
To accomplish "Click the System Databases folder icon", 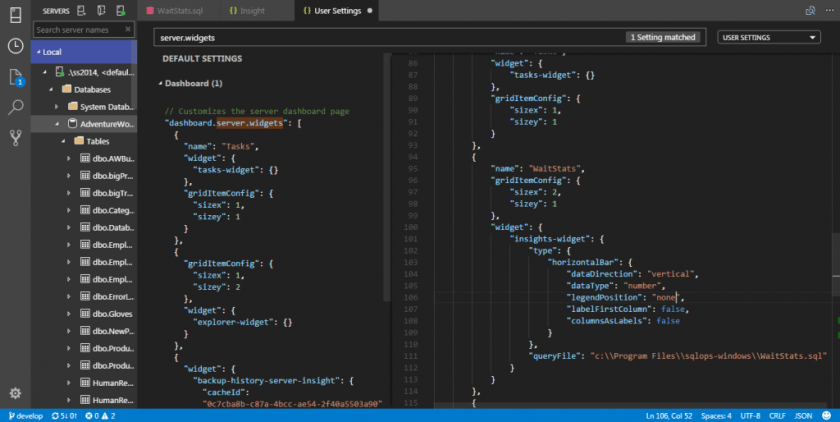I will pyautogui.click(x=72, y=107).
